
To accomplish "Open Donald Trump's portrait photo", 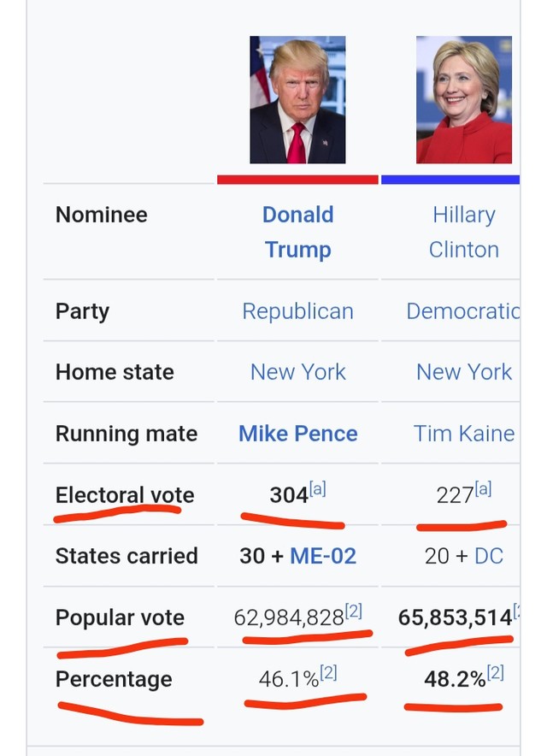I will (x=297, y=100).
